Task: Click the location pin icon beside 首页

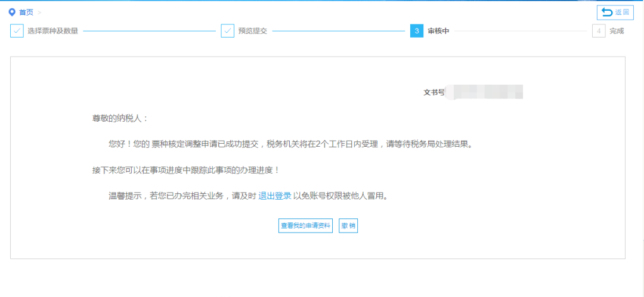Action: pyautogui.click(x=12, y=13)
